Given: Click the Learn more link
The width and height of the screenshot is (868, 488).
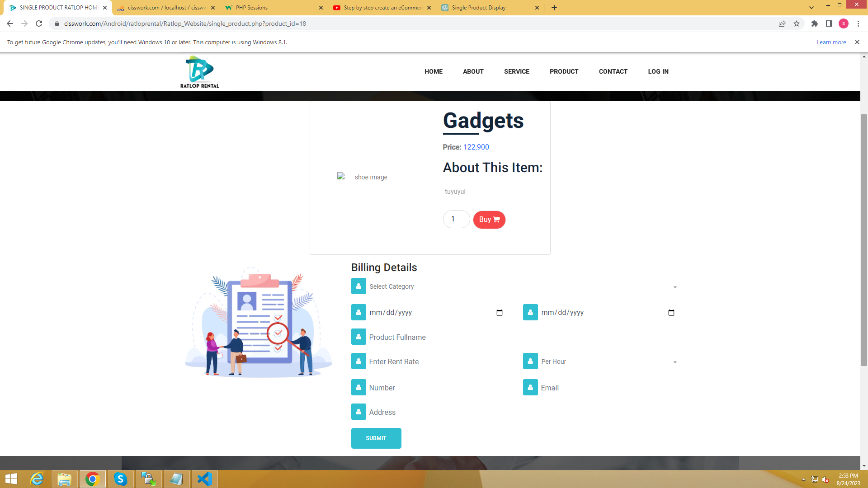Looking at the screenshot, I should tap(831, 42).
